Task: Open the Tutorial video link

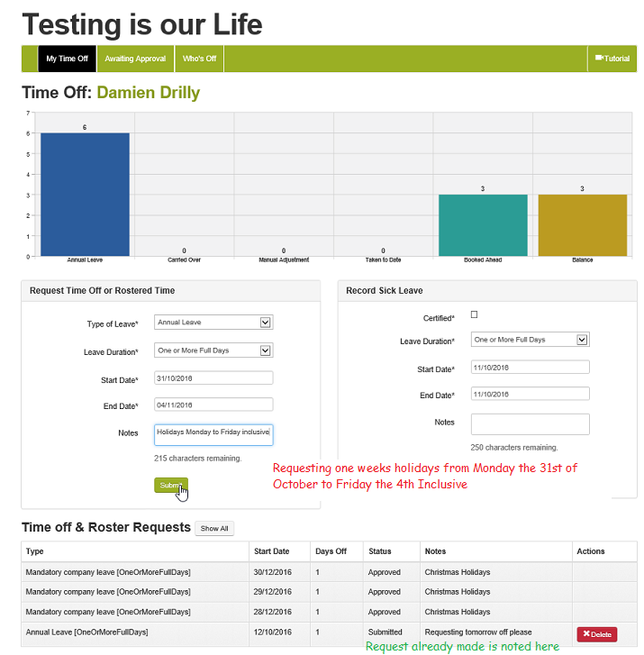Action: [x=612, y=59]
